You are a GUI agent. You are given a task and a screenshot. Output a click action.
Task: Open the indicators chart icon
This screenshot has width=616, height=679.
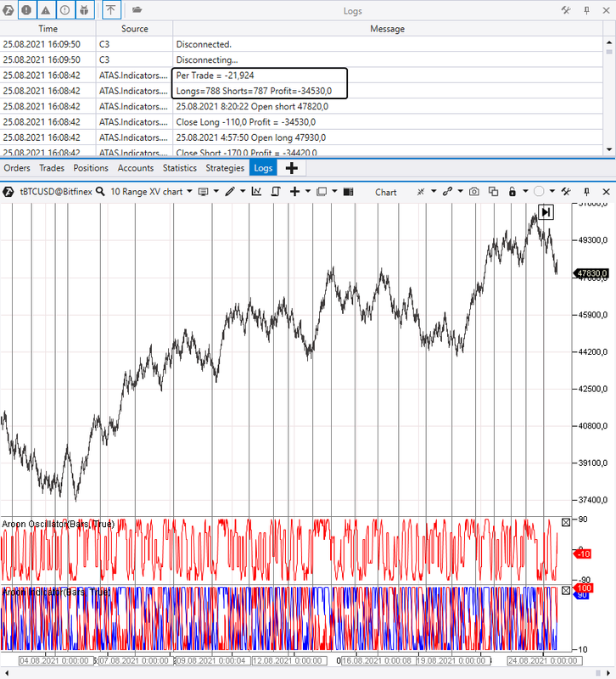(257, 192)
